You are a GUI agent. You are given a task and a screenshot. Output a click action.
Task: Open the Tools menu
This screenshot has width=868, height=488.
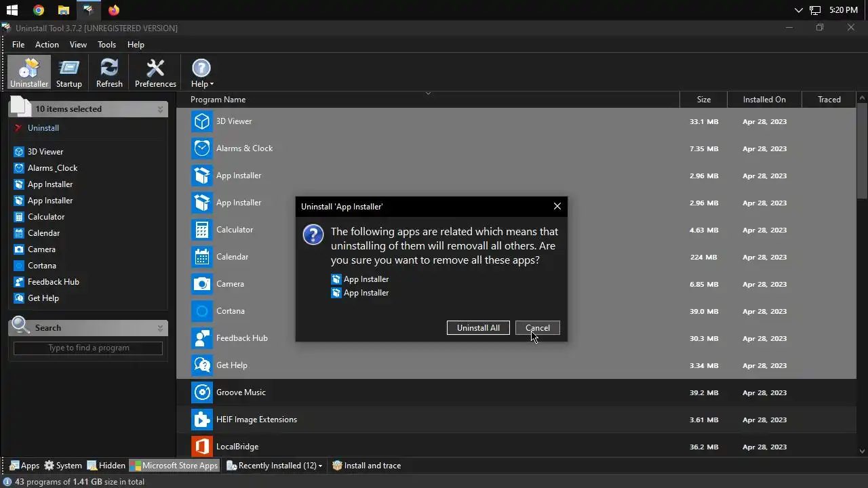(106, 45)
